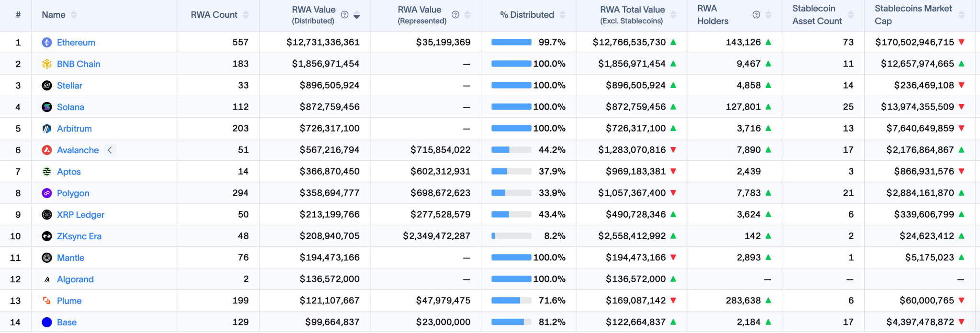Open the XRP Ledger network link

pos(80,215)
